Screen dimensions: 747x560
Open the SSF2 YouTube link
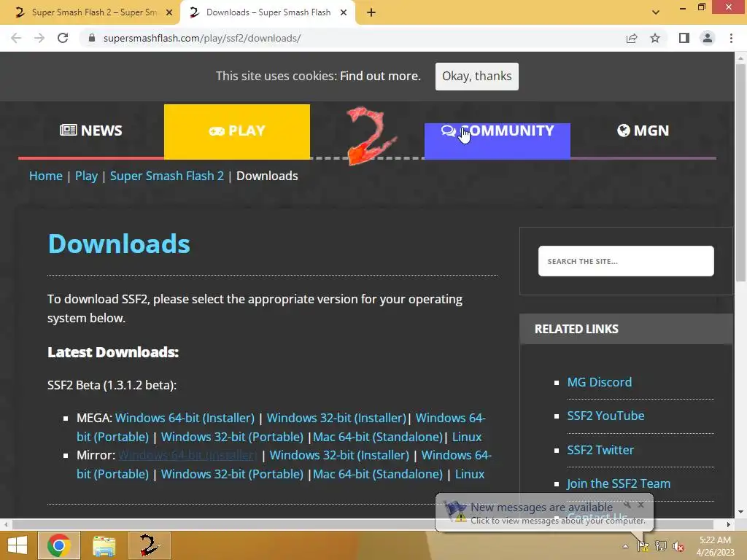point(605,416)
